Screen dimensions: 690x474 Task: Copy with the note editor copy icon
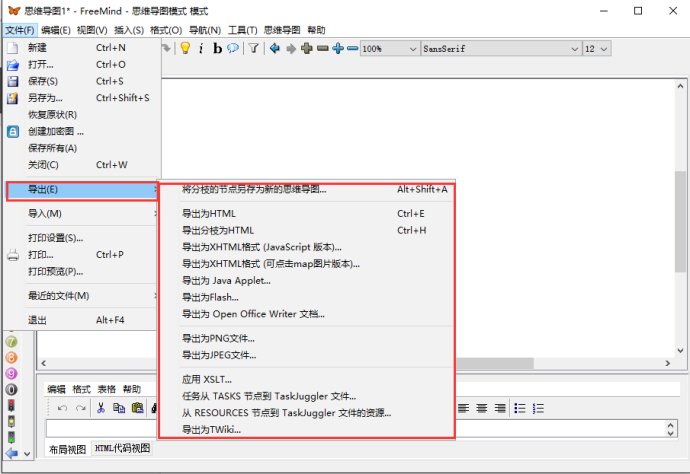point(119,408)
